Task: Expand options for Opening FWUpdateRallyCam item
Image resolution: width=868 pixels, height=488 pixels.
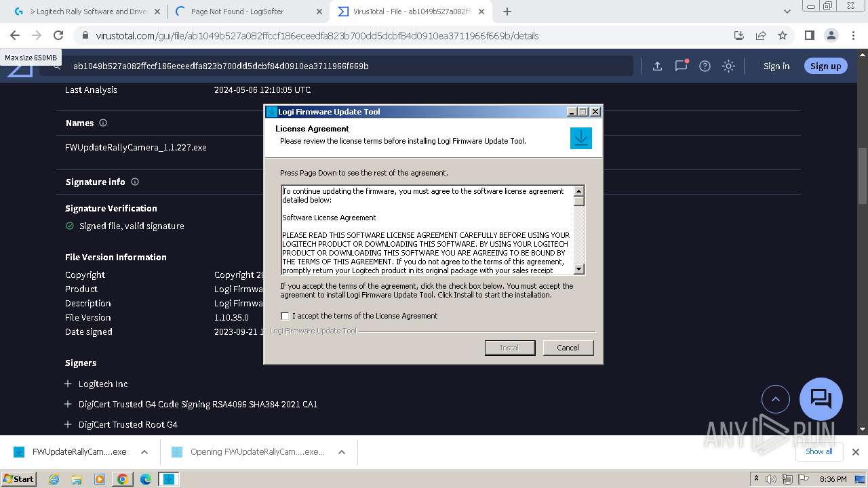Action: click(342, 452)
